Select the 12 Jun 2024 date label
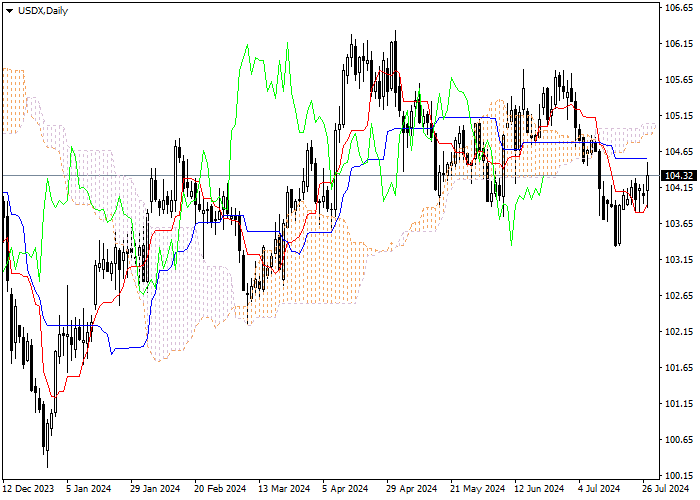The image size is (700, 500). [x=539, y=489]
